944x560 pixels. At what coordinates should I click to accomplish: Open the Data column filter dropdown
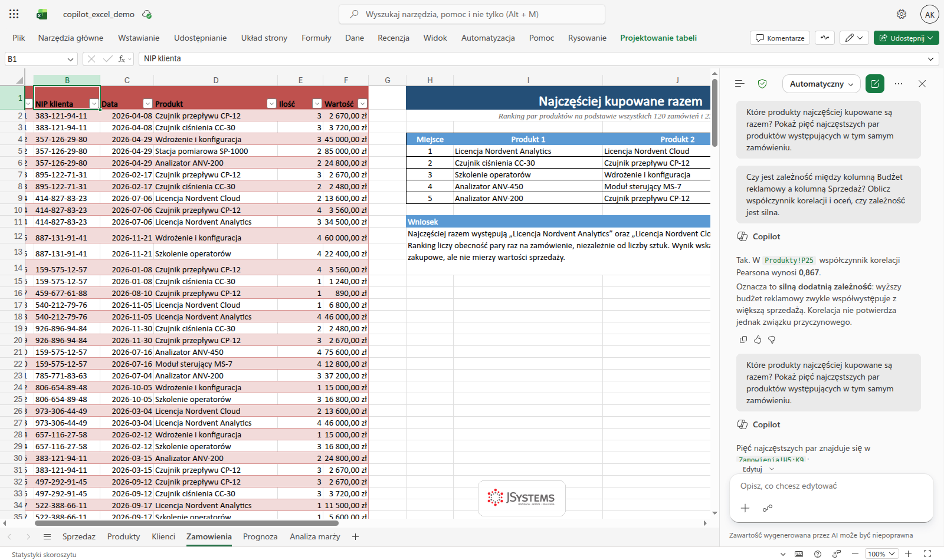[147, 104]
